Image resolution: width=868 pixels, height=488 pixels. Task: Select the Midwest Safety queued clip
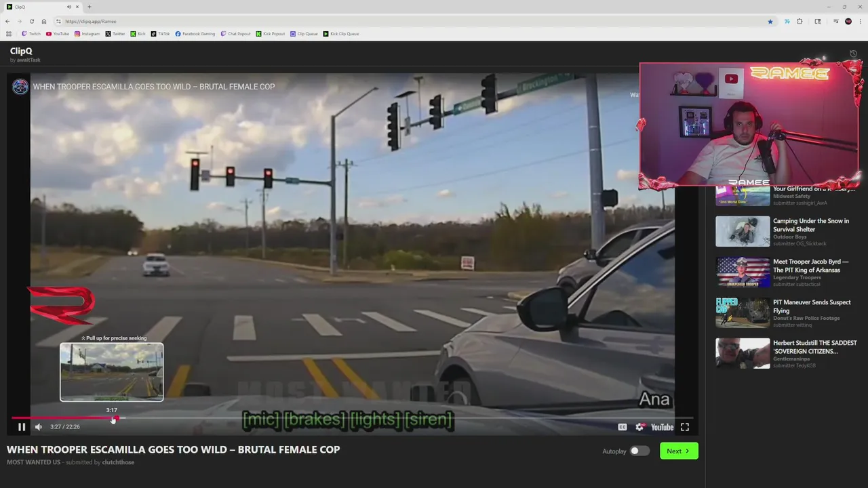pos(786,197)
